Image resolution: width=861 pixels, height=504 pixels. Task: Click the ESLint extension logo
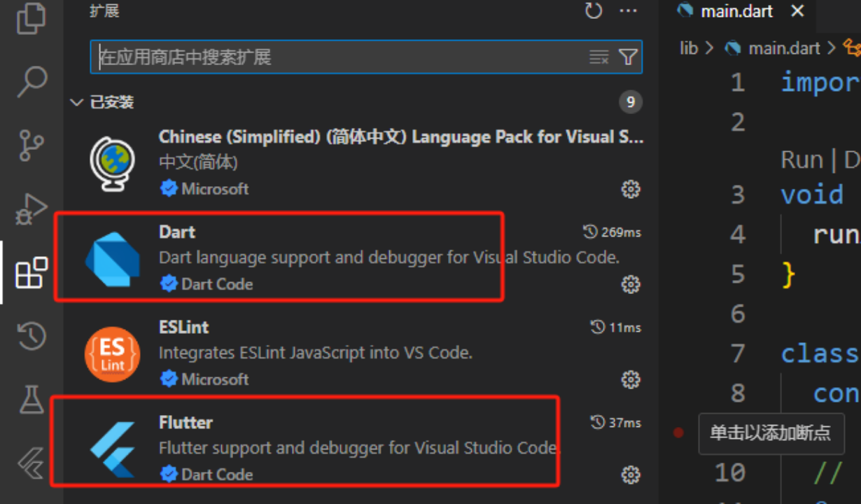click(113, 354)
